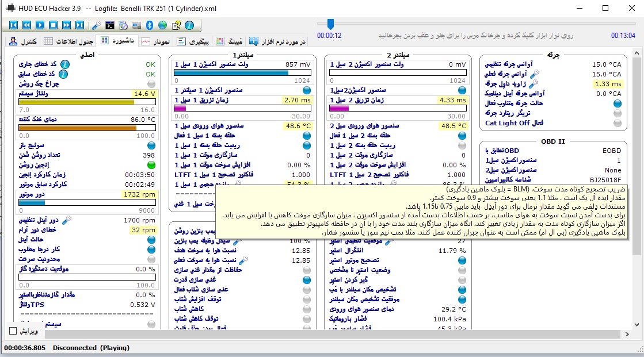Click the تریگر ریتارد جرقه indicator
This screenshot has width=644, height=357.
(x=618, y=113)
